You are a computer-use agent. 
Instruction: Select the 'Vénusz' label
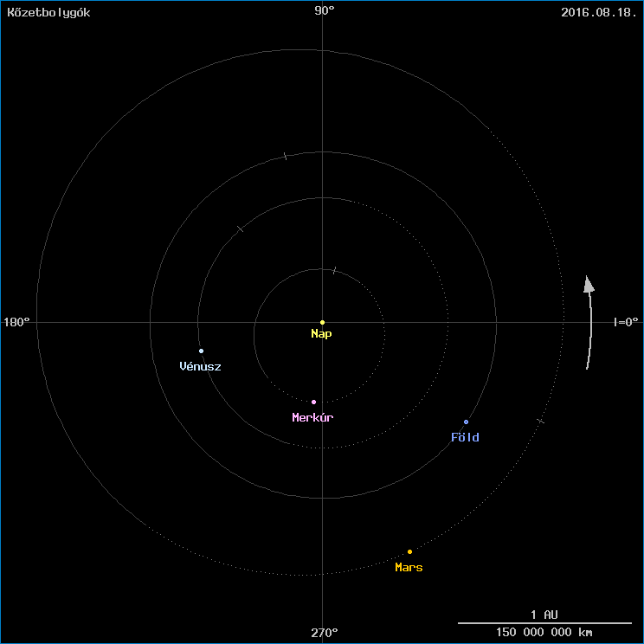(x=201, y=366)
